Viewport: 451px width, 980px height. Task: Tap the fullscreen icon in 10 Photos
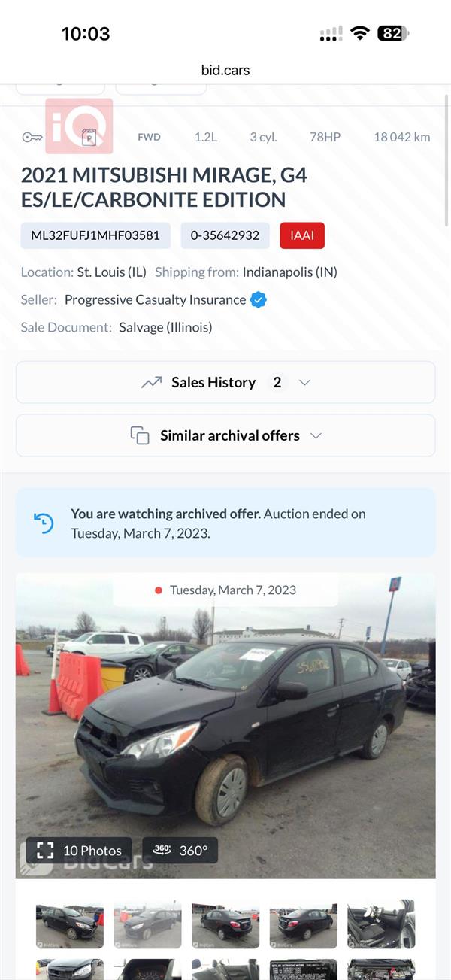(x=45, y=851)
